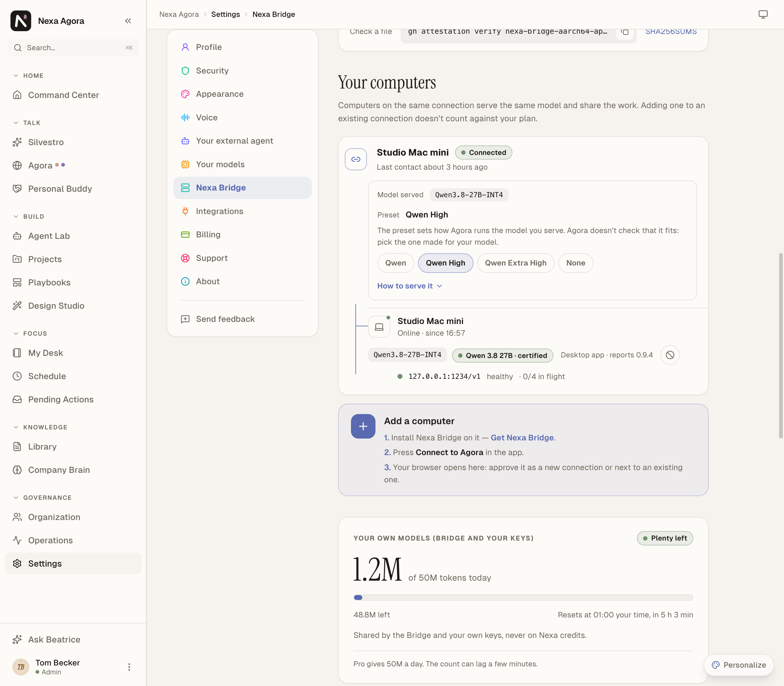Click the plus icon in Add a computer
Viewport: 784px width, 686px height.
coord(363,426)
